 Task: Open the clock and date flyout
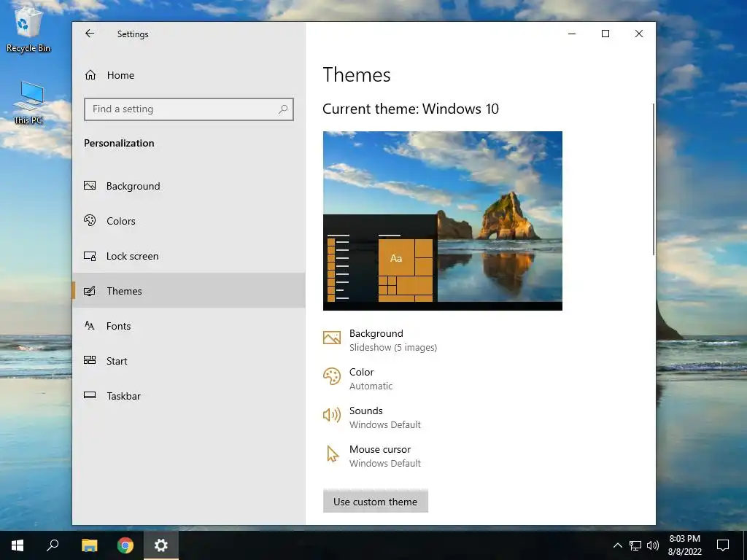click(x=684, y=545)
